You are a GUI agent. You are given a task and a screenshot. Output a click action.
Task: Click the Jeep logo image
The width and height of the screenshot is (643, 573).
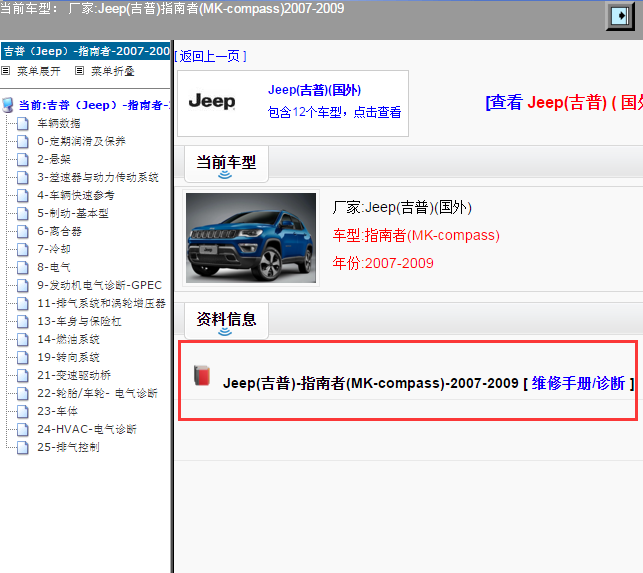212,101
